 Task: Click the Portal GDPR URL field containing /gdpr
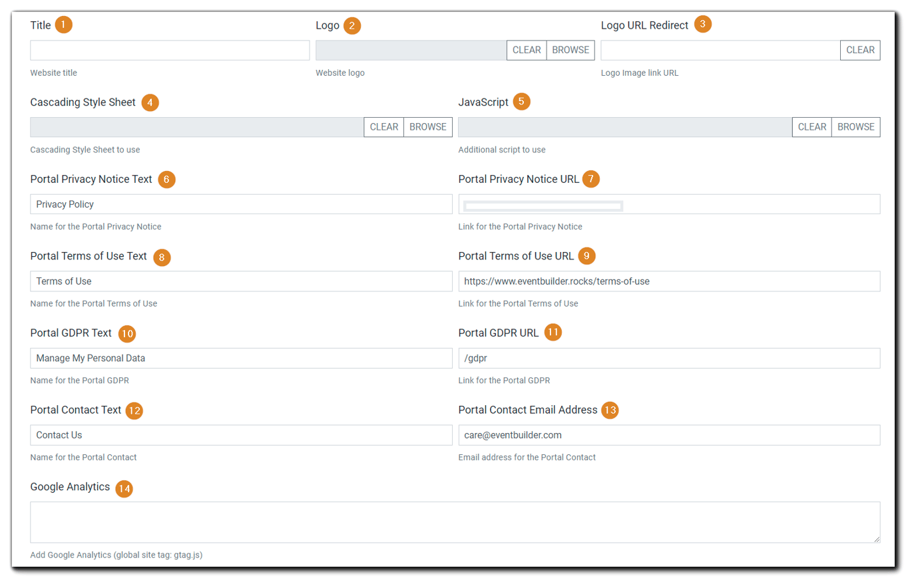[668, 358]
